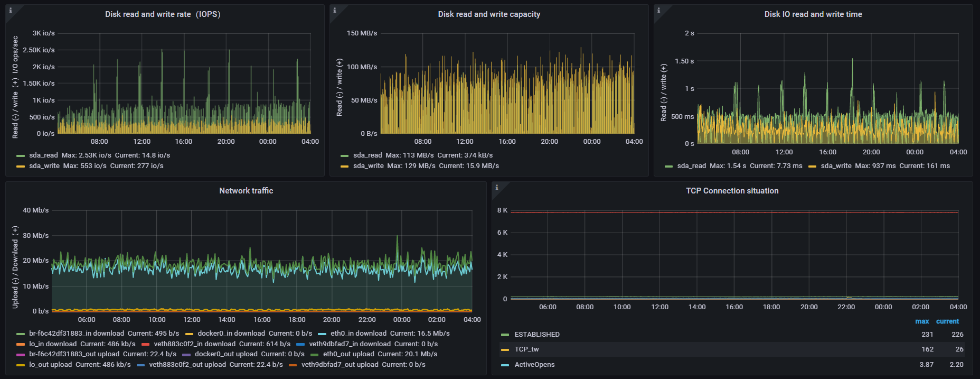Toggle sda_read series in Disk IO time legend

pos(691,166)
